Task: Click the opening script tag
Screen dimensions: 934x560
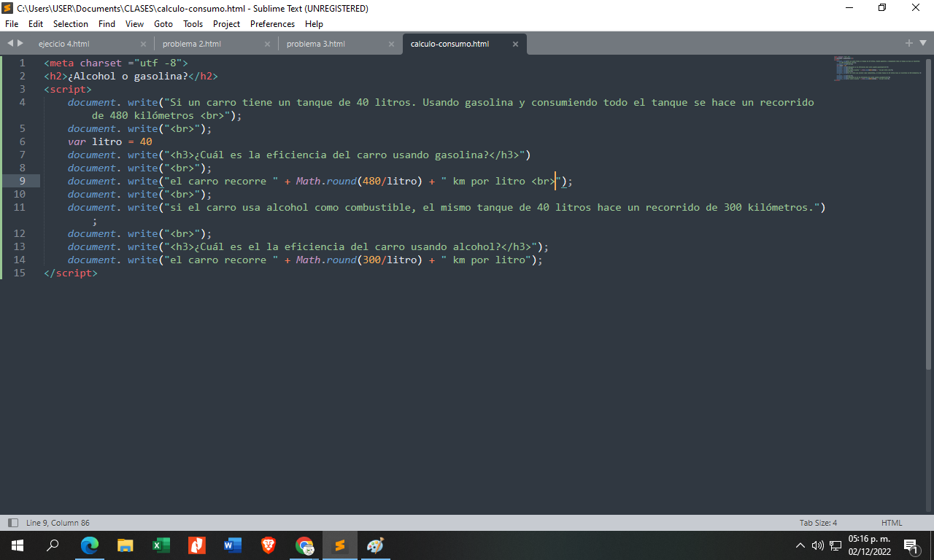Action: pyautogui.click(x=68, y=89)
